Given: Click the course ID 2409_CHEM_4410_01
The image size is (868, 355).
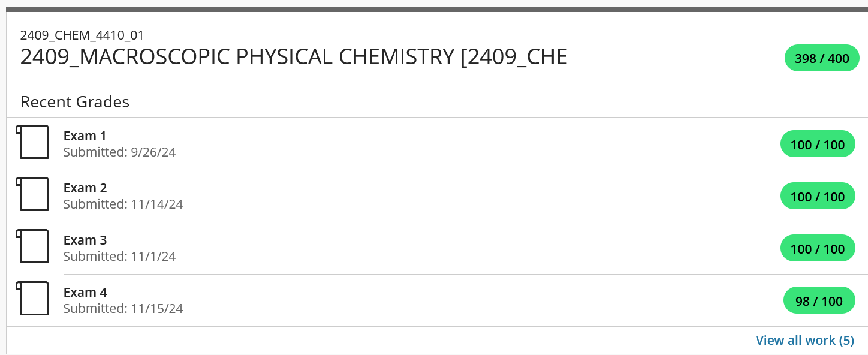Looking at the screenshot, I should click(82, 35).
